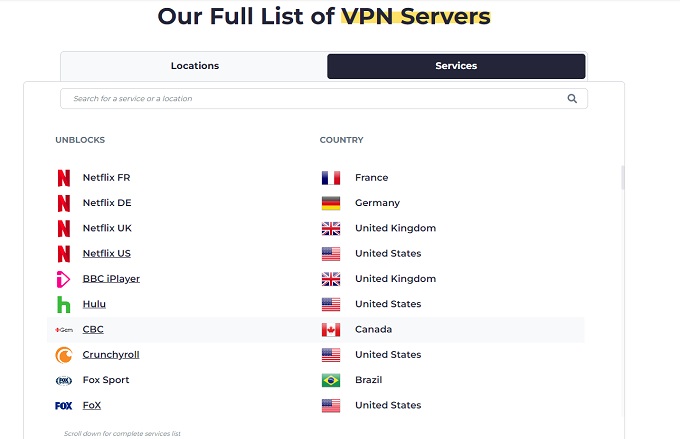Click the orange Crunchyroll logo icon

pyautogui.click(x=64, y=355)
